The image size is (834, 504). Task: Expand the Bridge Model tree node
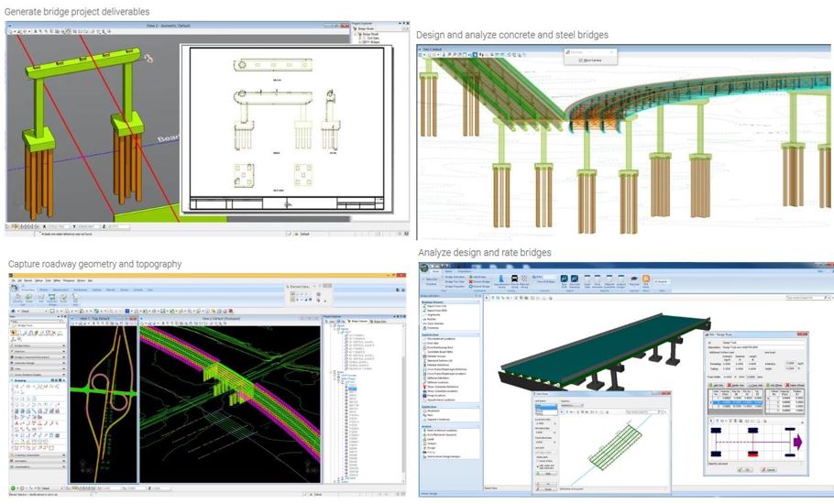tap(354, 35)
